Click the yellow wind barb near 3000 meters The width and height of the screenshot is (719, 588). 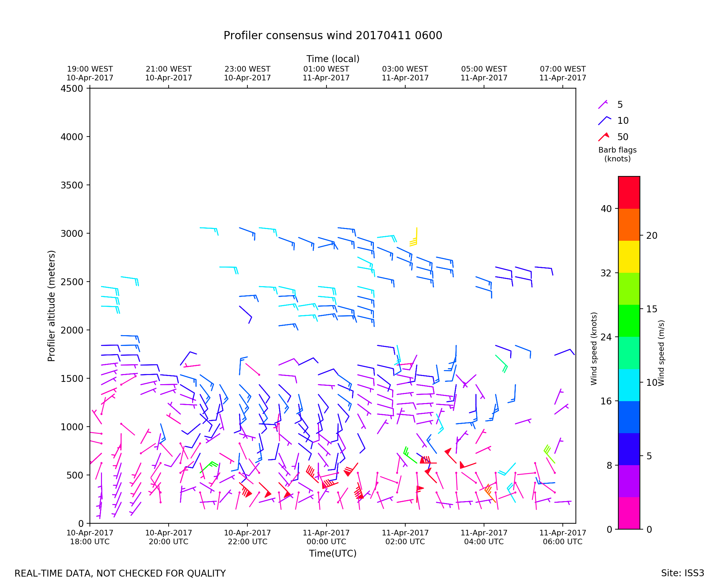[416, 238]
